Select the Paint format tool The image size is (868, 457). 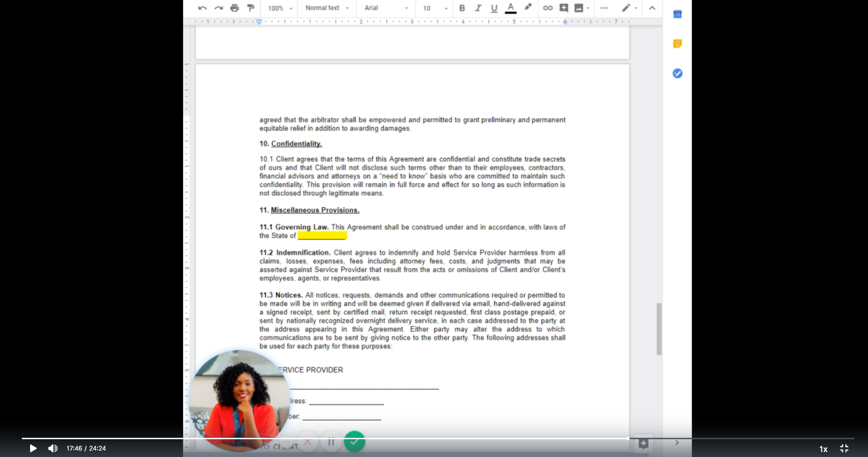[x=251, y=8]
